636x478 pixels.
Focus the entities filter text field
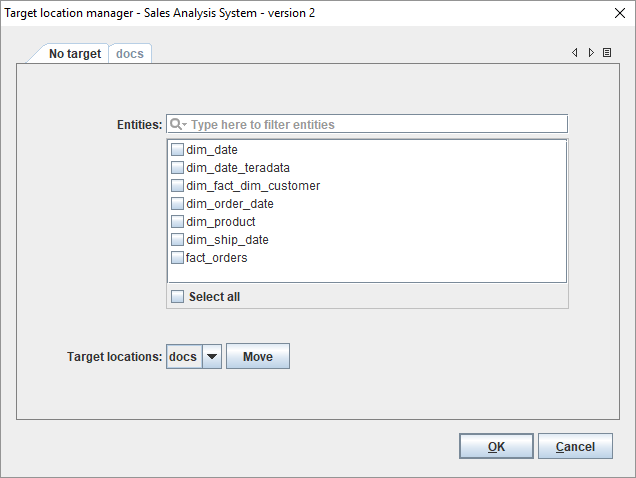tap(377, 125)
